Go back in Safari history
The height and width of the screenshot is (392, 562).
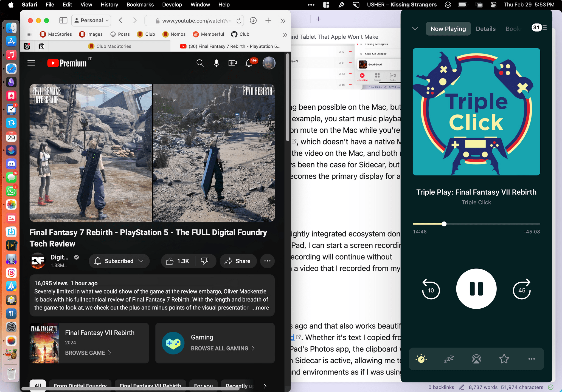(x=120, y=21)
